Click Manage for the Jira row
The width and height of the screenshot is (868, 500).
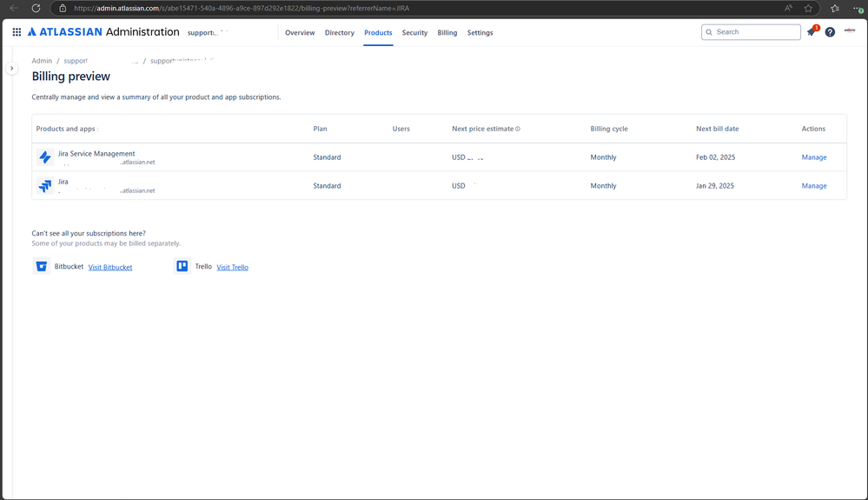click(x=814, y=186)
